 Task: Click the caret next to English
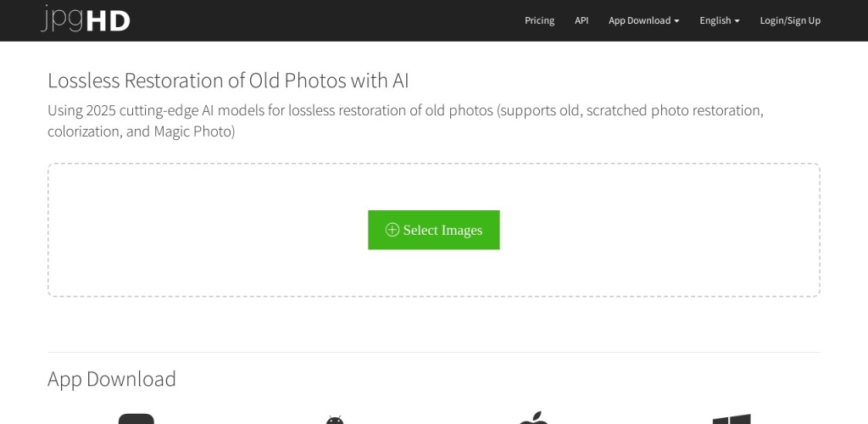(x=737, y=21)
